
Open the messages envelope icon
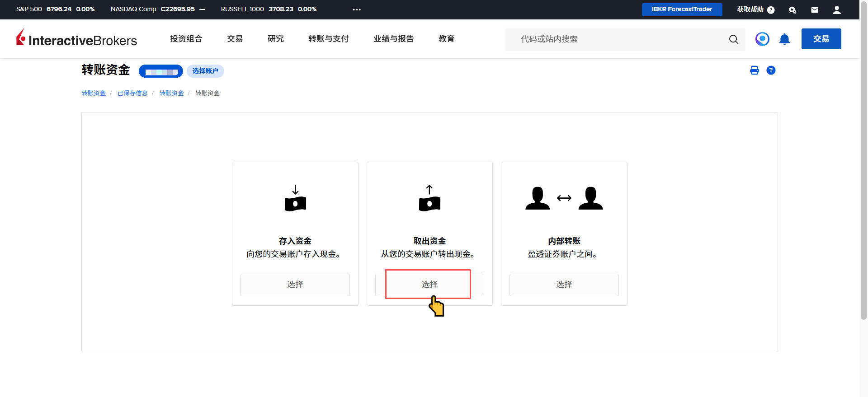(814, 10)
